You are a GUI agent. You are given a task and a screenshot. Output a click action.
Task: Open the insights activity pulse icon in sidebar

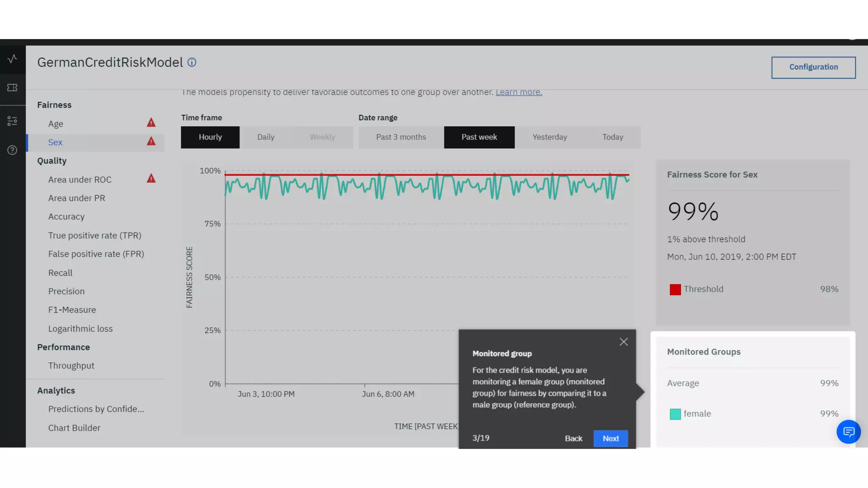[x=12, y=58]
